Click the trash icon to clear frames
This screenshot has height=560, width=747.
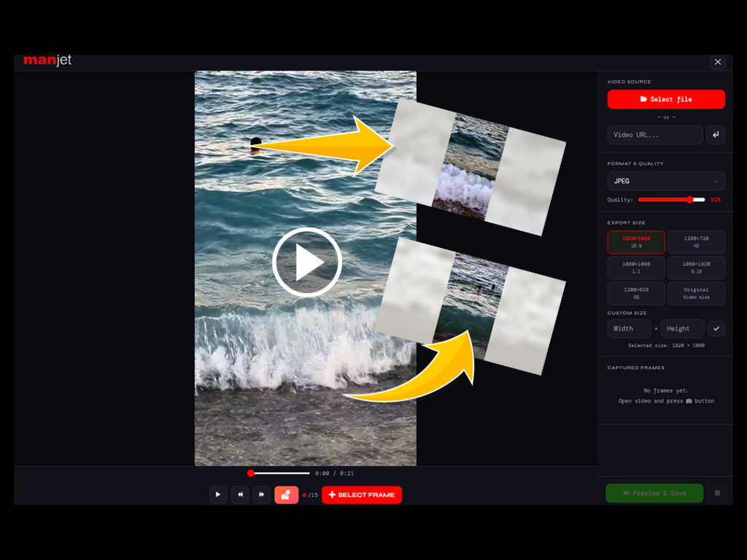tap(717, 493)
